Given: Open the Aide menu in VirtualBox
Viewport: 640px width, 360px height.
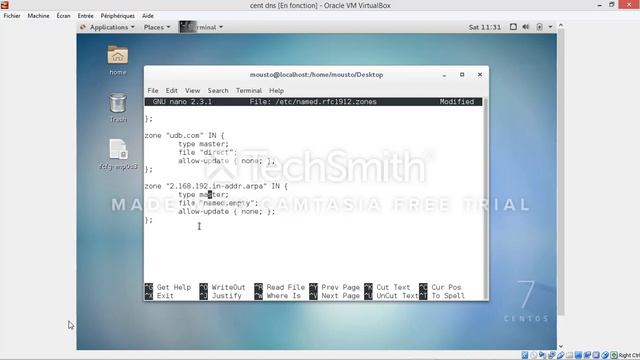Looking at the screenshot, I should [x=148, y=16].
